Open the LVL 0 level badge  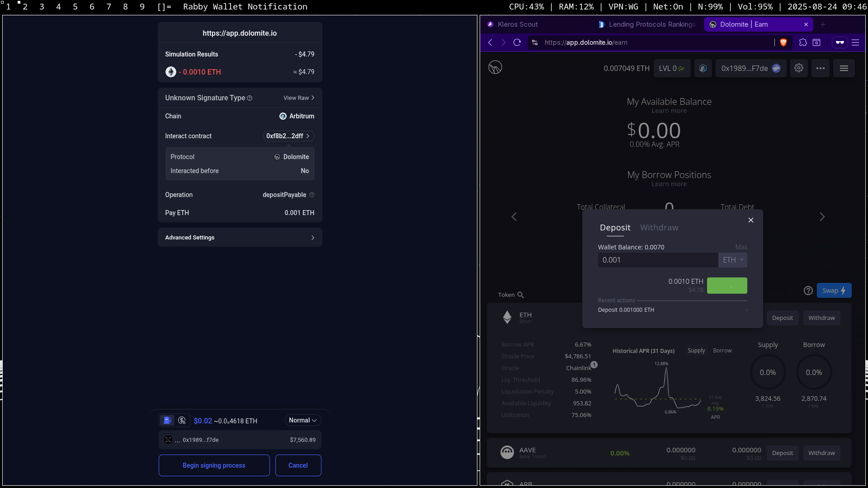click(672, 68)
